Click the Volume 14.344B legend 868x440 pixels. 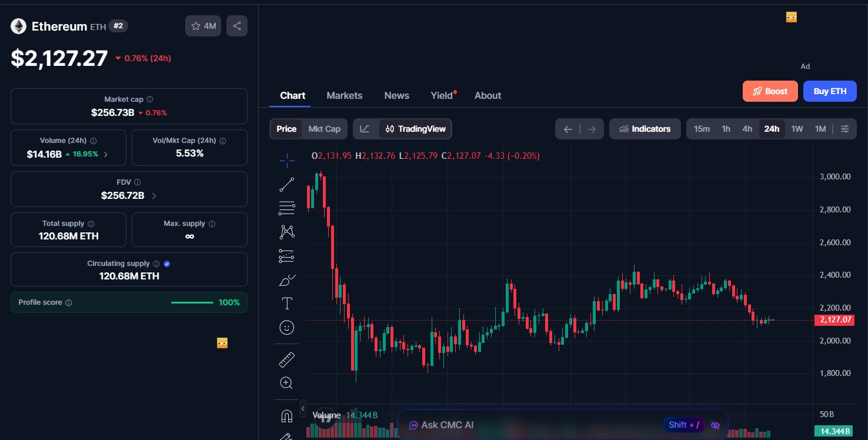click(345, 415)
